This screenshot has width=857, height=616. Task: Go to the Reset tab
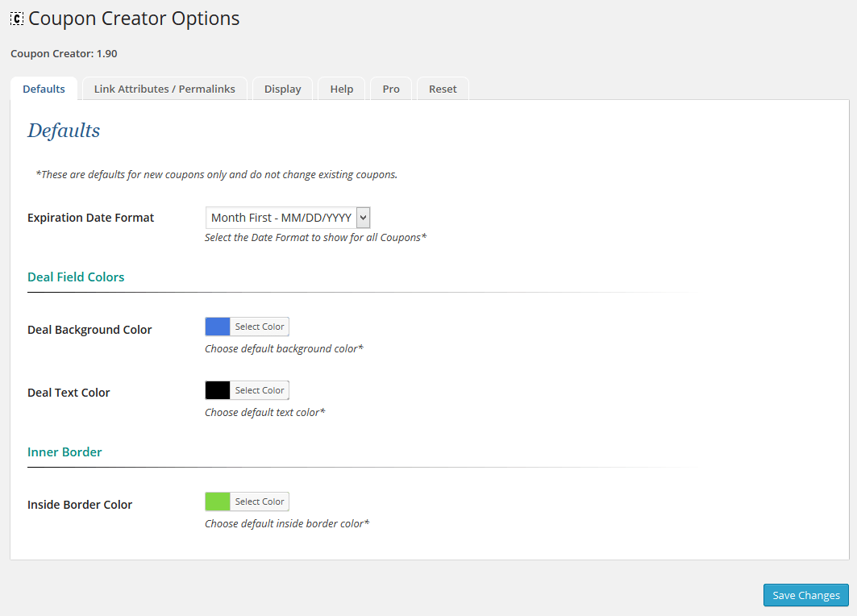pyautogui.click(x=442, y=89)
